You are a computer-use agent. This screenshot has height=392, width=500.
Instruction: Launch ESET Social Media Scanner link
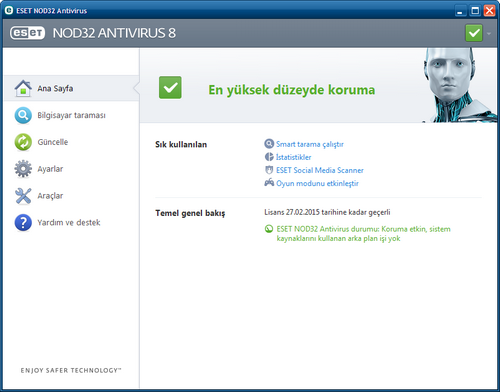320,170
